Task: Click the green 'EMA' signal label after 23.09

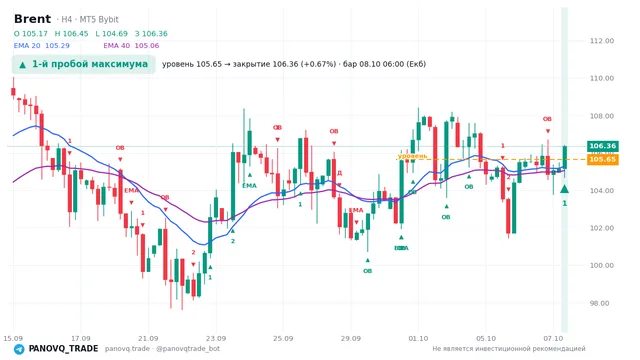Action: pos(249,186)
